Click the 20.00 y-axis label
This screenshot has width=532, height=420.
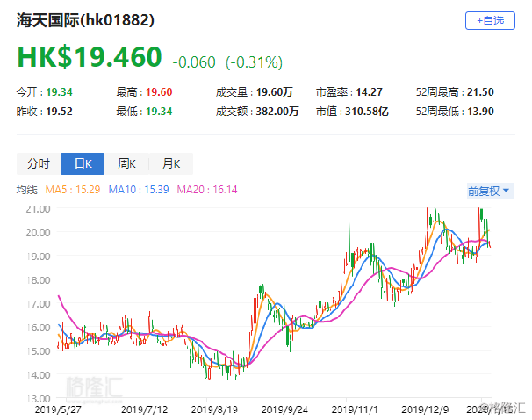pyautogui.click(x=38, y=233)
